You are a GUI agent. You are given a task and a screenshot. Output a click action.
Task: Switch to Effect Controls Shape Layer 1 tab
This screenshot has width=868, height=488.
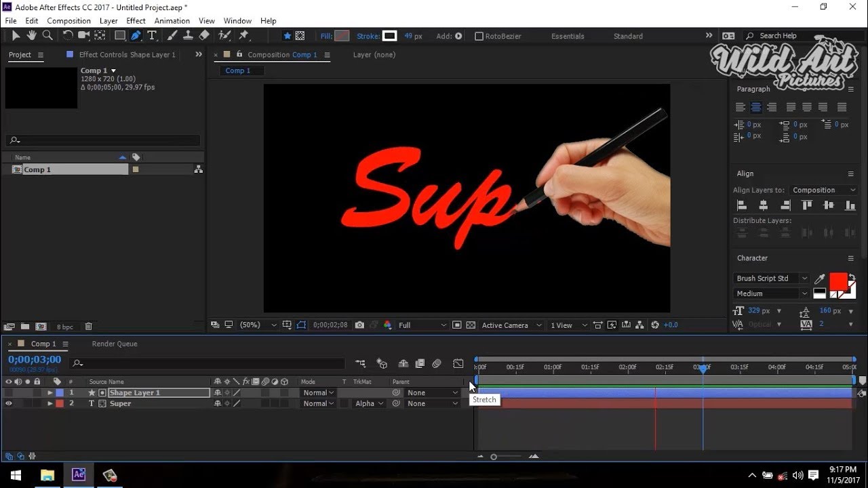pyautogui.click(x=127, y=55)
